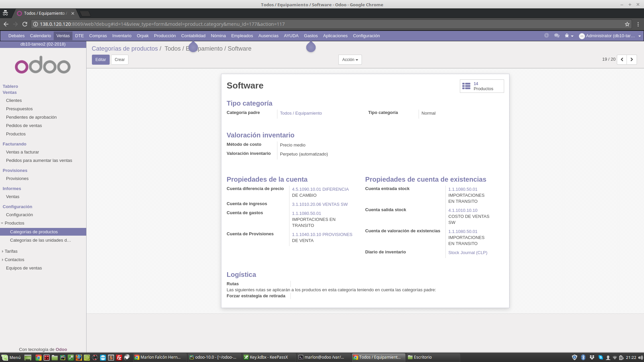
Task: Open Categorías de productos breadcrumb link
Action: (x=125, y=49)
